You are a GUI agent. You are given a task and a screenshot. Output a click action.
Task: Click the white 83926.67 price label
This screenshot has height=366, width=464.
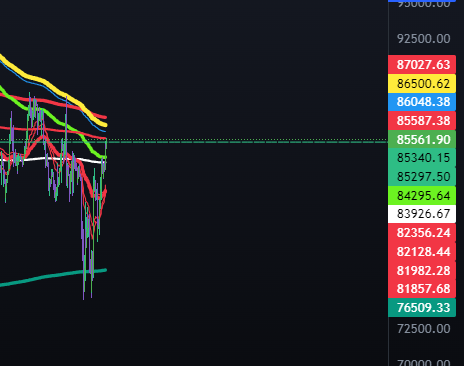[422, 214]
